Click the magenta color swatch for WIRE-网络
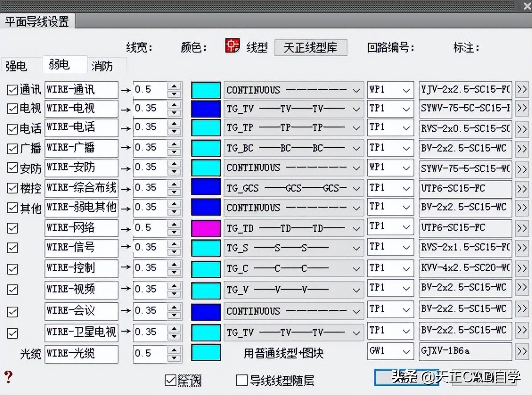Viewport: 532px width, 395px height. coord(206,227)
